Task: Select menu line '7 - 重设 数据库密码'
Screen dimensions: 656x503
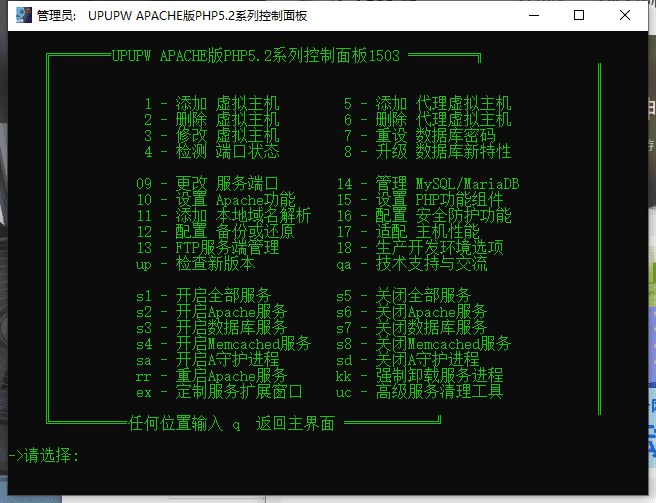Action: point(420,136)
